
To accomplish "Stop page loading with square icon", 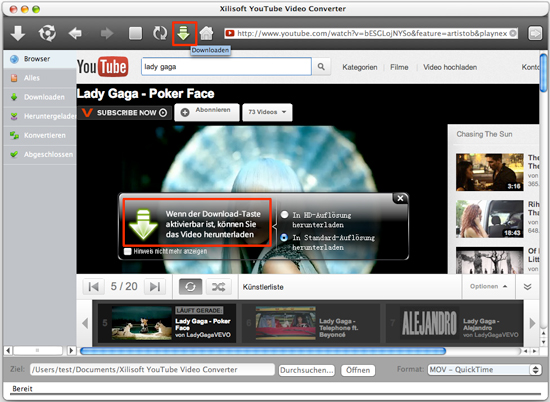I will [x=135, y=34].
